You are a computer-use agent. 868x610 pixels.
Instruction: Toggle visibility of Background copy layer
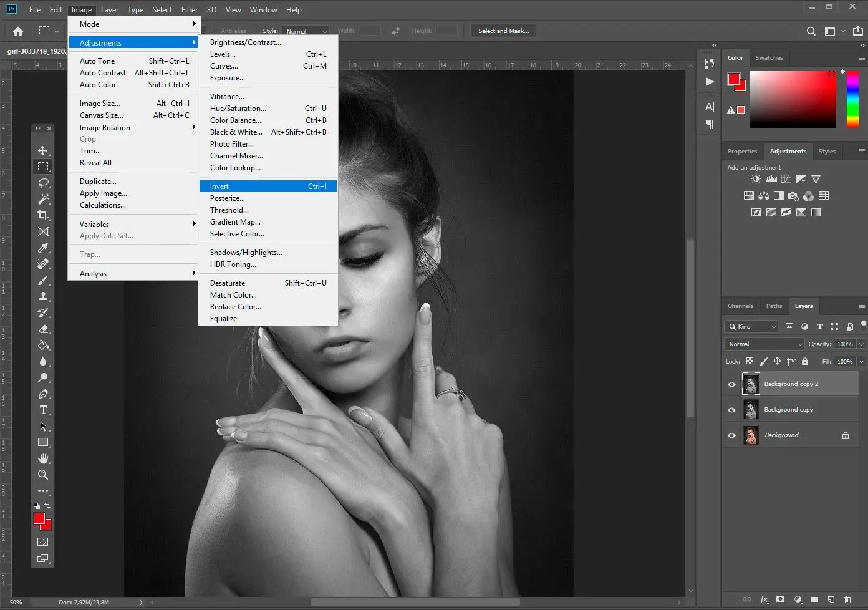coord(731,410)
